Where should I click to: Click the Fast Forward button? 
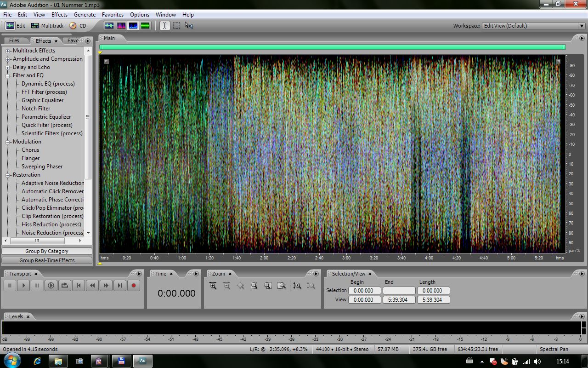click(x=106, y=286)
